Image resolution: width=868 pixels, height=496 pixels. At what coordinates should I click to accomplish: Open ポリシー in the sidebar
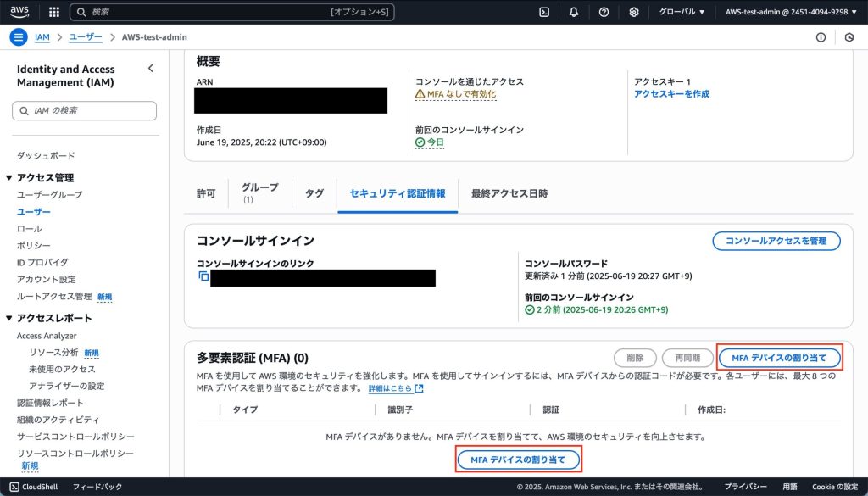click(34, 245)
